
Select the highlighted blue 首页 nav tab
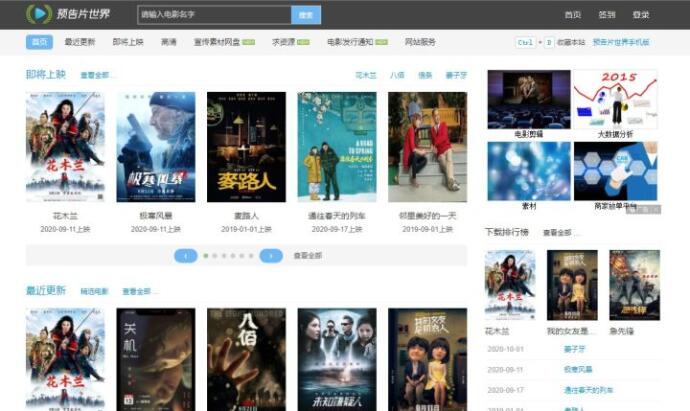[x=39, y=42]
